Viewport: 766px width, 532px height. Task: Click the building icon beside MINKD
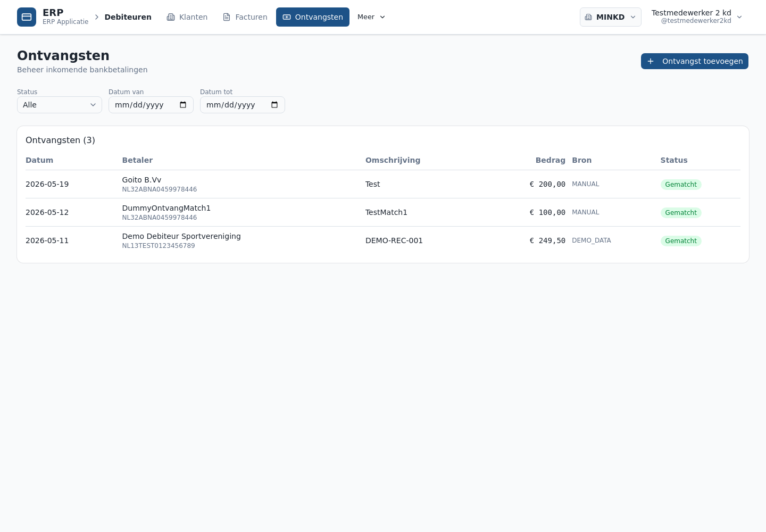click(588, 17)
